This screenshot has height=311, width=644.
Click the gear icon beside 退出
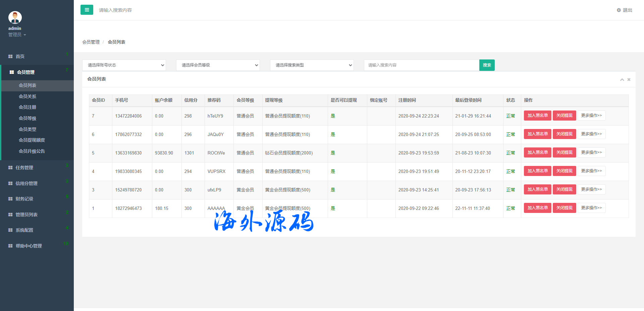[x=619, y=10]
